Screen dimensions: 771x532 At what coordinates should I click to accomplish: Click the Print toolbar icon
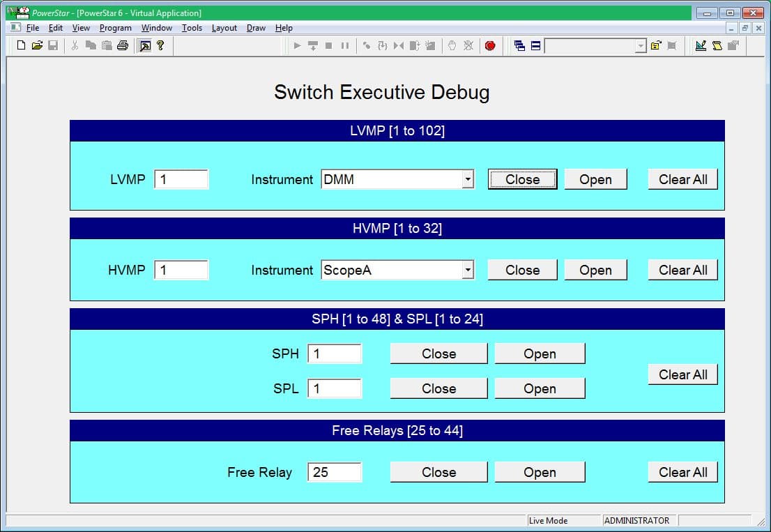coord(123,46)
